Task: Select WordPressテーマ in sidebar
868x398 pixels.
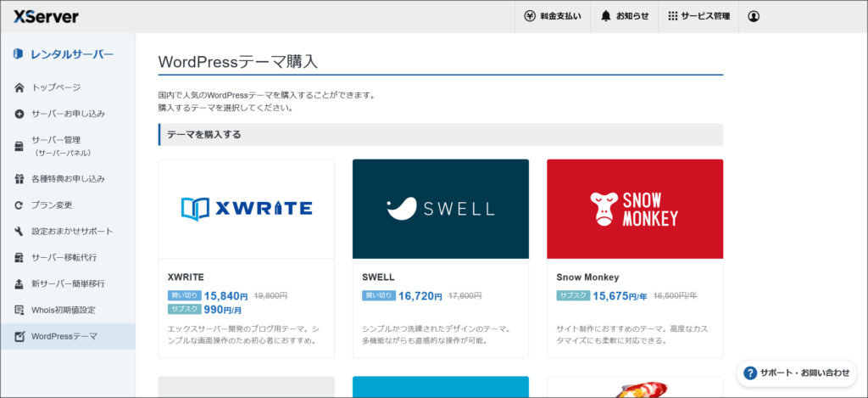Action: pyautogui.click(x=68, y=336)
